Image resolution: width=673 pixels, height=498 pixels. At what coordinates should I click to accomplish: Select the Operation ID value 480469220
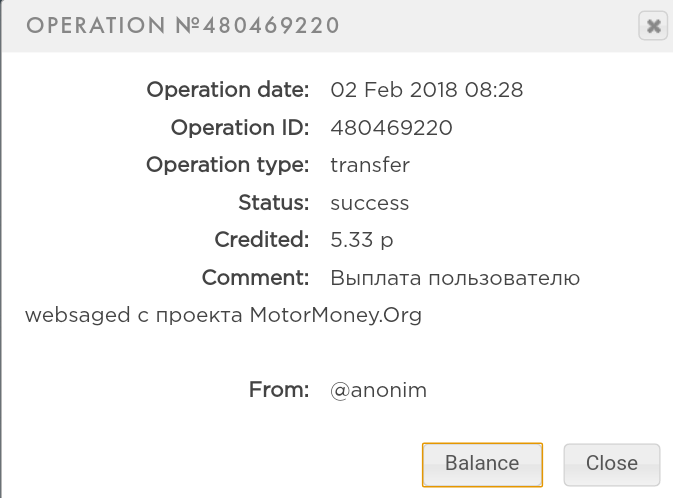pyautogui.click(x=392, y=128)
